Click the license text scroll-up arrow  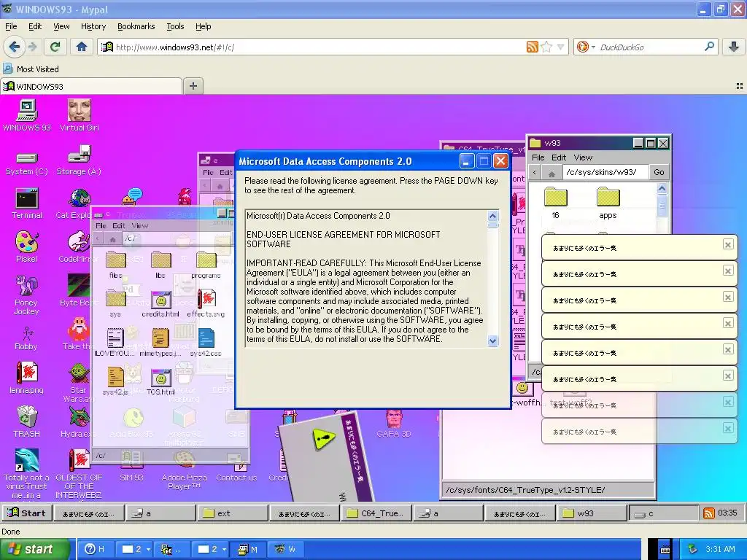pos(492,216)
